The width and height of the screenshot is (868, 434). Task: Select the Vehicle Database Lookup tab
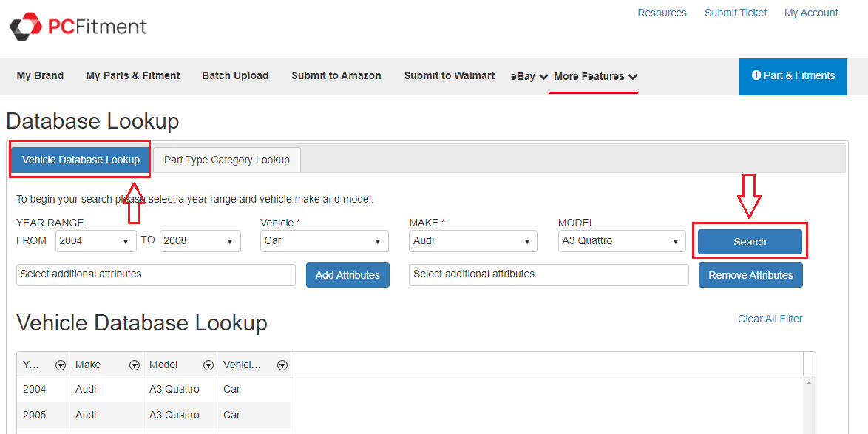click(x=81, y=160)
